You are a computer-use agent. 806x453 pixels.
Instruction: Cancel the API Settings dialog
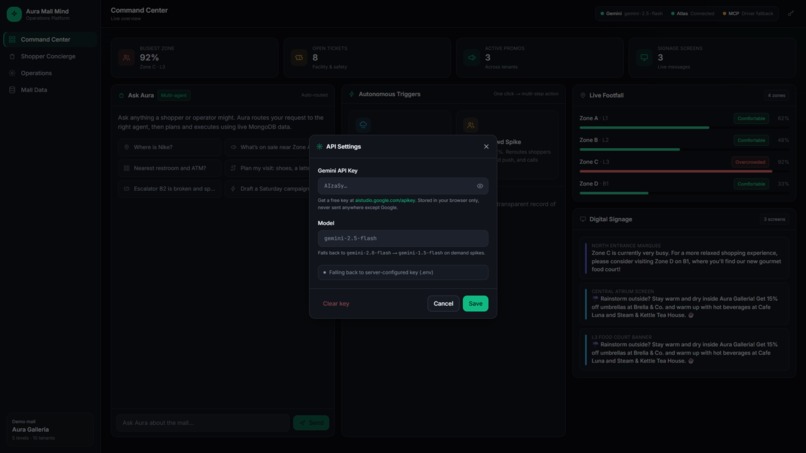(x=443, y=304)
